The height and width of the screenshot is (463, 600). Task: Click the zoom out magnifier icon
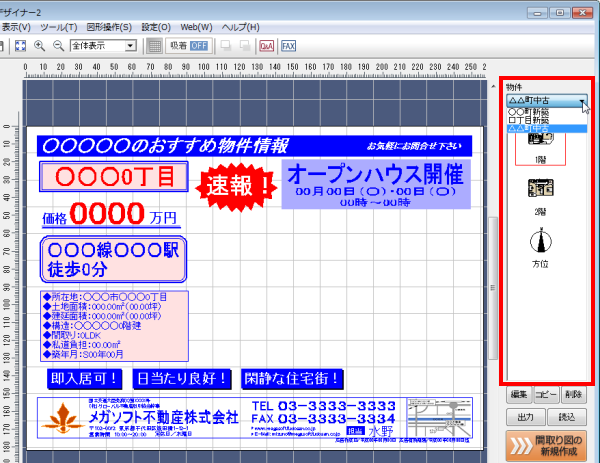coord(58,45)
